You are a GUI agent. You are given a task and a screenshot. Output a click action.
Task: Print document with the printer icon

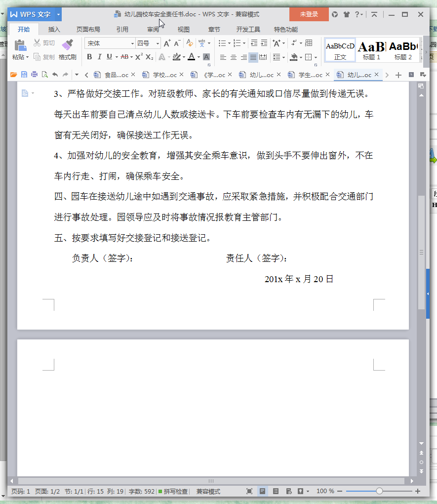(x=35, y=75)
